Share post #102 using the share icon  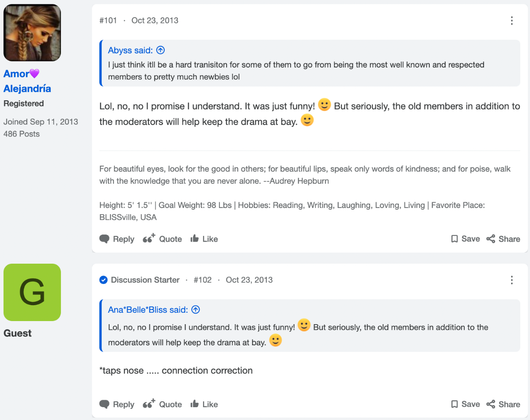coord(491,404)
